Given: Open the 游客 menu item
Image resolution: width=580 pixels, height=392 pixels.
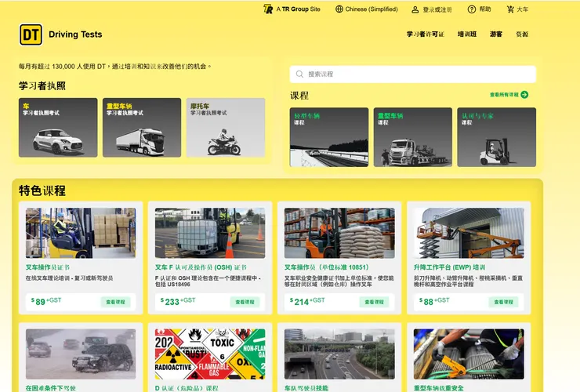Looking at the screenshot, I should click(x=496, y=34).
